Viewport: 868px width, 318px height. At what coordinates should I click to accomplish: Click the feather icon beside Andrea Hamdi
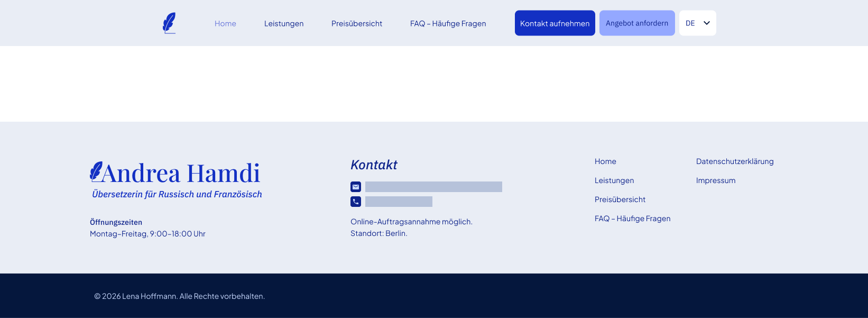click(96, 171)
